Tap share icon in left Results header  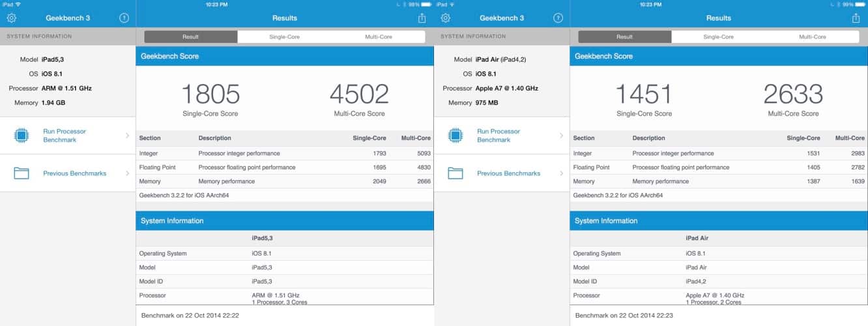click(422, 18)
